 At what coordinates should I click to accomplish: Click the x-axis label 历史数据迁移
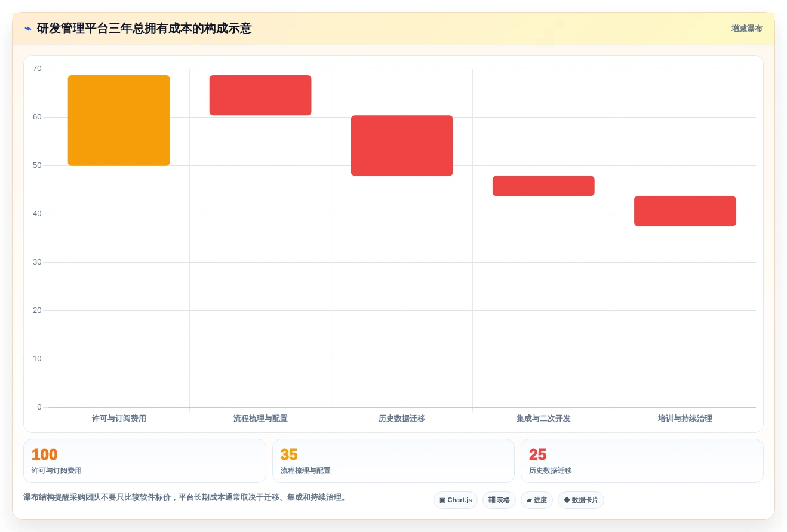coord(402,419)
